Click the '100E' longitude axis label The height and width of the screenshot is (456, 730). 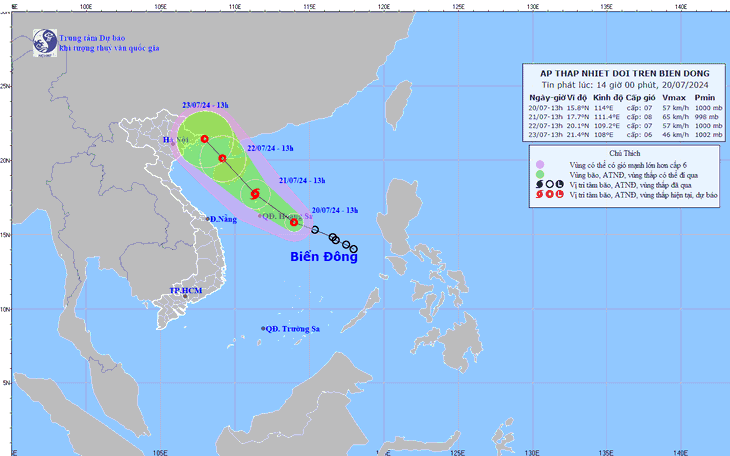point(86,7)
